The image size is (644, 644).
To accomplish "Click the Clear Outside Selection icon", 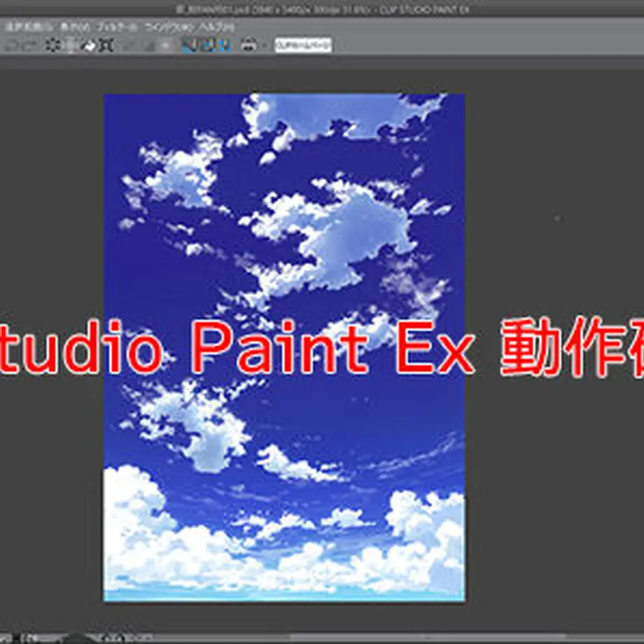I will (71, 45).
